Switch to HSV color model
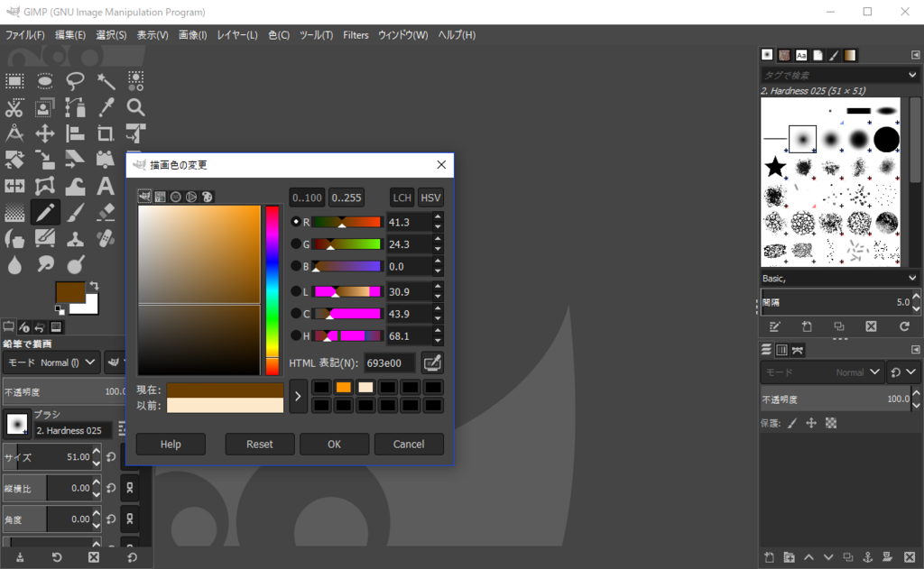 click(x=430, y=197)
